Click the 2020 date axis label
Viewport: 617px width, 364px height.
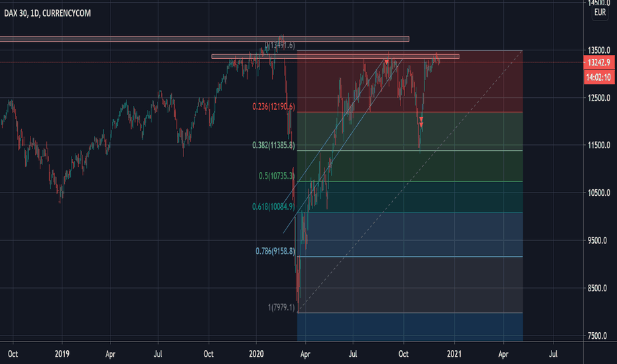[x=256, y=354]
